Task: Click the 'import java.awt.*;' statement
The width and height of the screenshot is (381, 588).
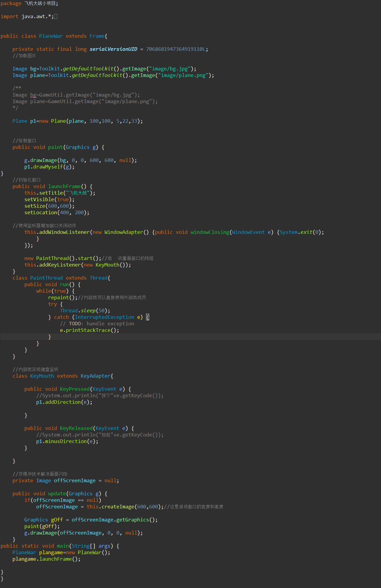Action: [x=27, y=17]
